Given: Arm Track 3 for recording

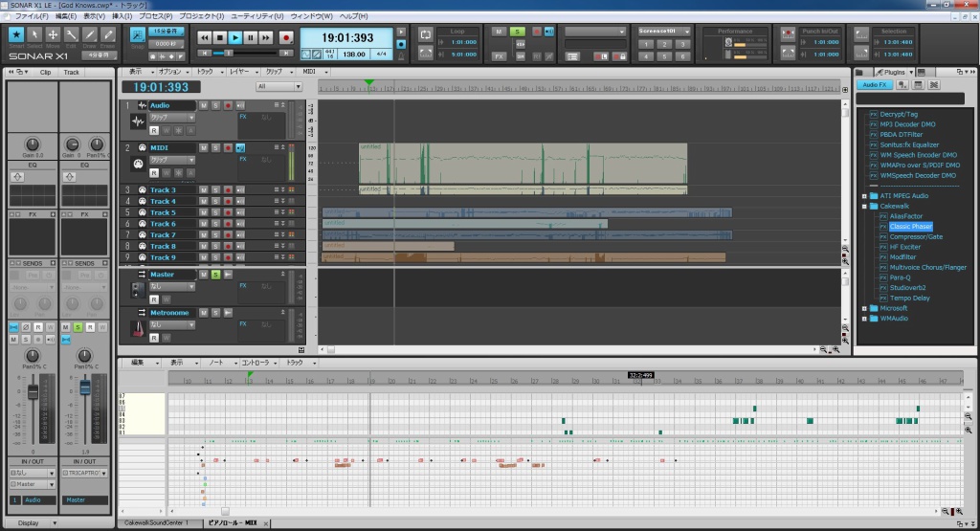Looking at the screenshot, I should click(x=228, y=189).
